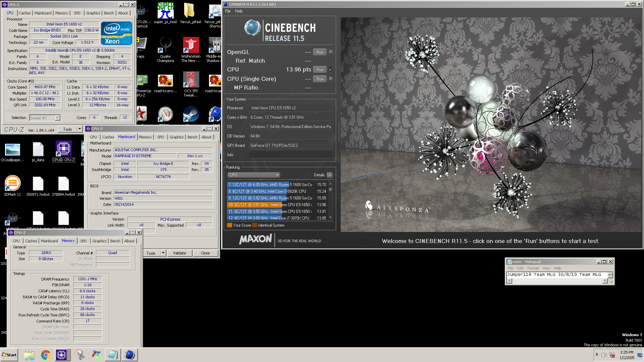Open super_pi_mod desktop icon

(165, 13)
